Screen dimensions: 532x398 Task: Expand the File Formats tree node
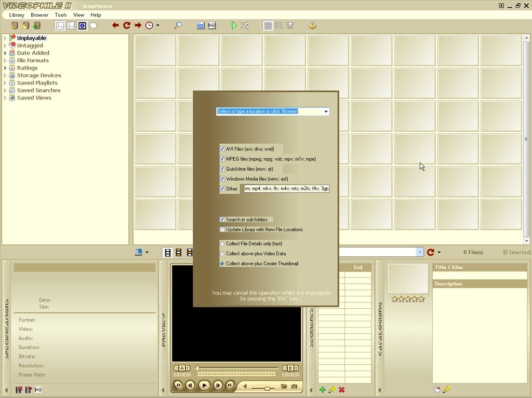coord(5,60)
